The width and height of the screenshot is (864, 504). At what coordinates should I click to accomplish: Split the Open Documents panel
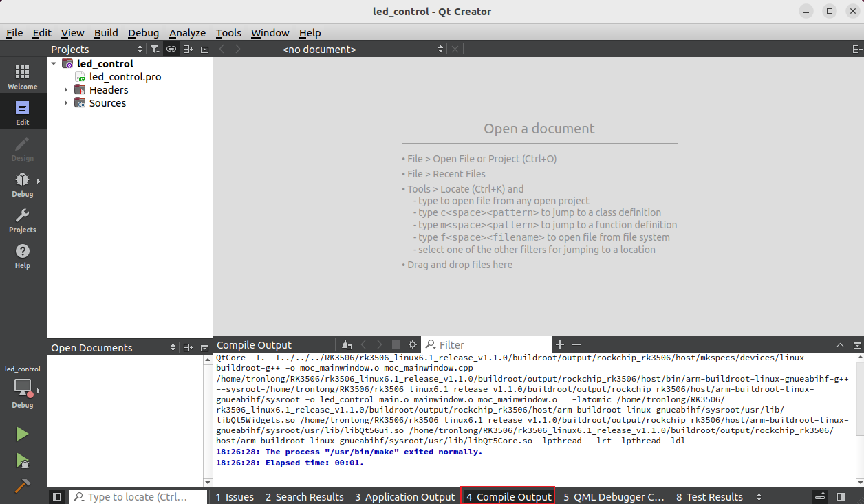tap(188, 348)
